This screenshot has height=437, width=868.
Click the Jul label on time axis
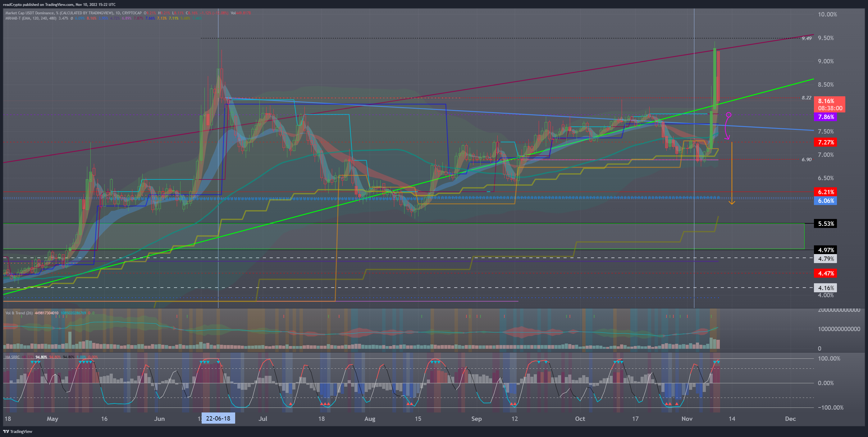tap(263, 419)
